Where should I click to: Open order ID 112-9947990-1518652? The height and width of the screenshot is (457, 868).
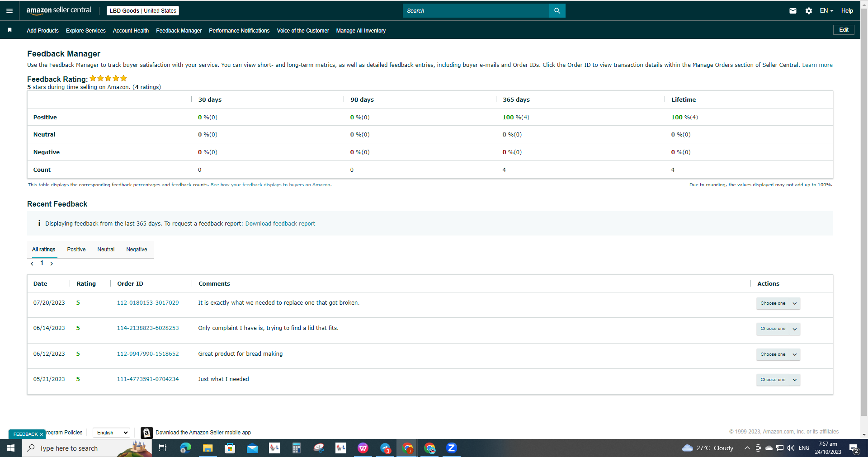(148, 354)
